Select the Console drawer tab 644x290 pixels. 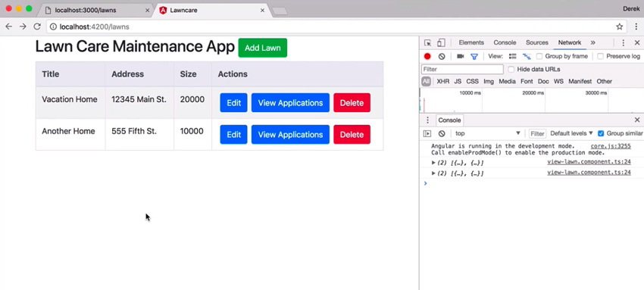tap(449, 120)
